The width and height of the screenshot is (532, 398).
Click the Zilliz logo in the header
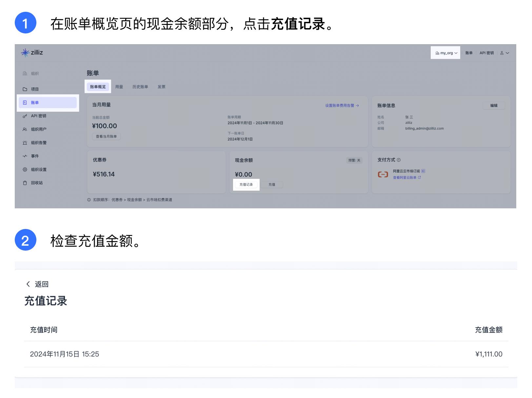pyautogui.click(x=32, y=52)
